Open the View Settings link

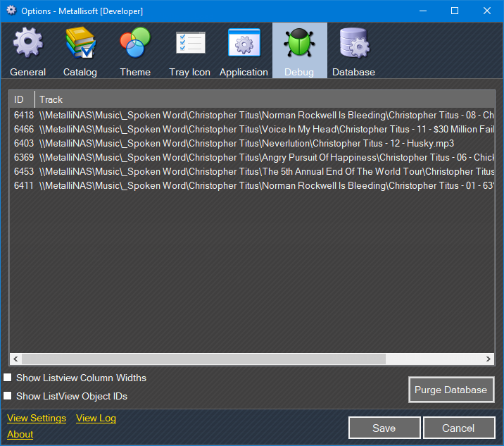coord(37,418)
